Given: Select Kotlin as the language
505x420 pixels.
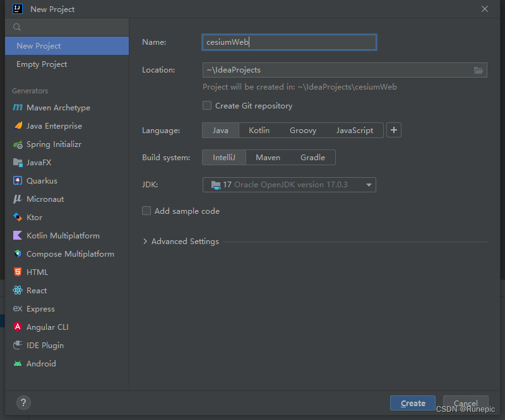Looking at the screenshot, I should [259, 131].
